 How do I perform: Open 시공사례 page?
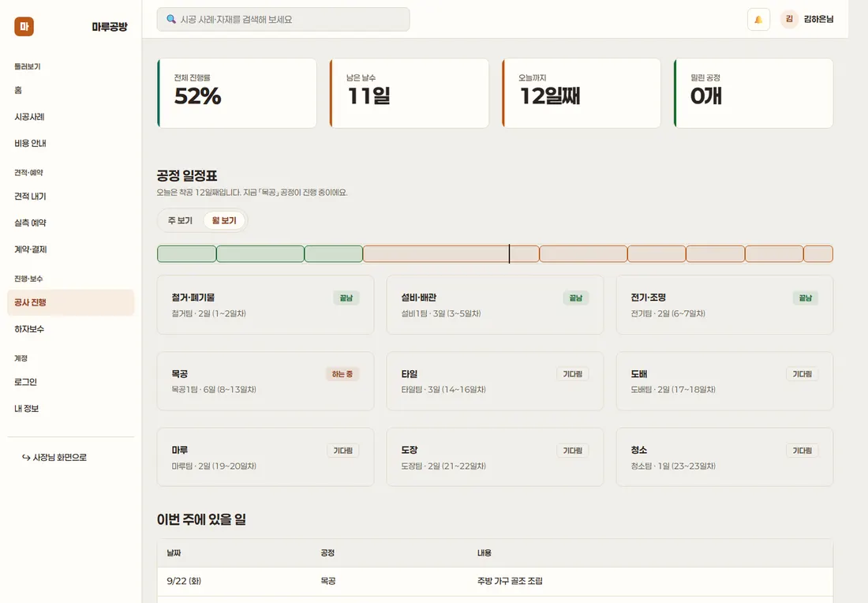point(70,117)
